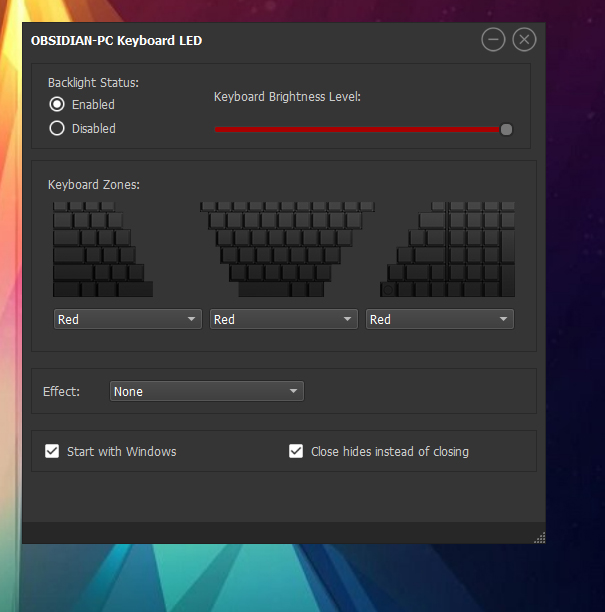
Task: Click the Keyboard Brightness Level label
Action: tap(287, 97)
